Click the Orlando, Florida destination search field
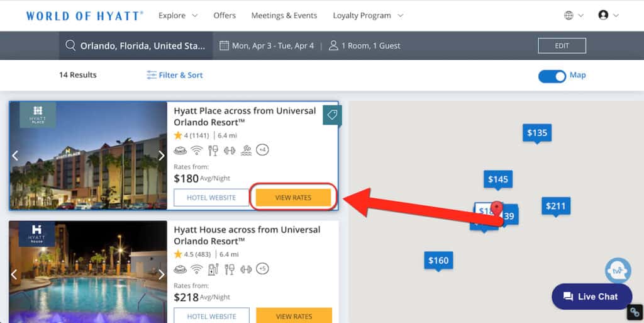644x323 pixels. point(142,46)
